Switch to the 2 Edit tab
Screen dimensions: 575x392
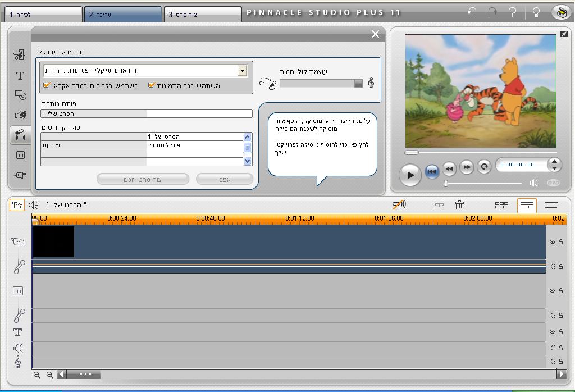click(123, 14)
